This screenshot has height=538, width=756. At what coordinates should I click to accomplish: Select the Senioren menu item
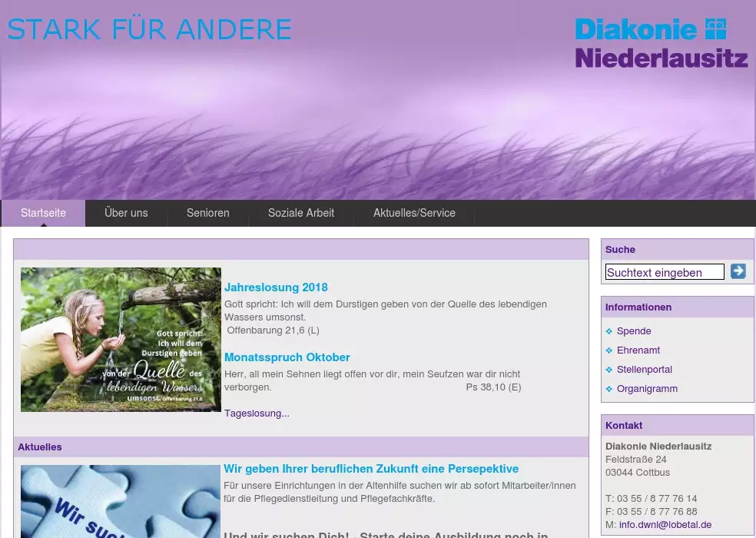207,213
